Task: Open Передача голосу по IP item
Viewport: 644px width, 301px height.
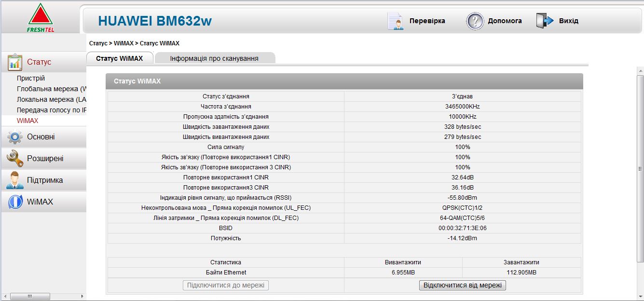Action: (x=51, y=110)
